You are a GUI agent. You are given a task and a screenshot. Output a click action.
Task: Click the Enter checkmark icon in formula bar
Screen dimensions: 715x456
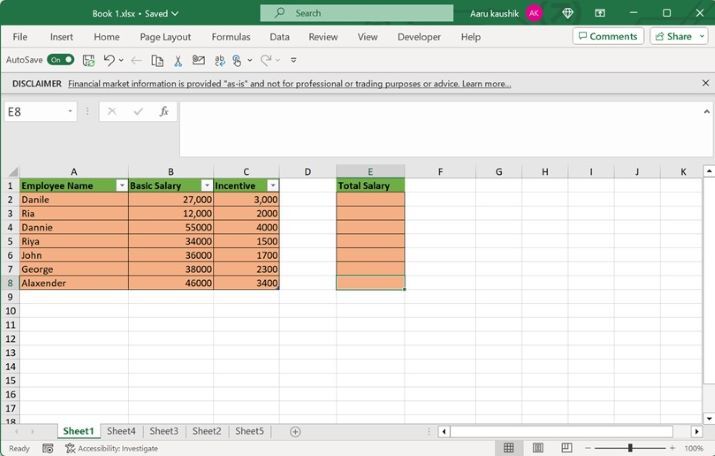138,111
